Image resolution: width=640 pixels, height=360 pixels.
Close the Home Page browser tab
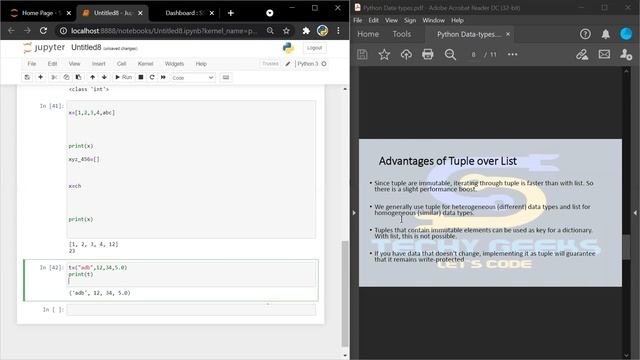coord(69,13)
